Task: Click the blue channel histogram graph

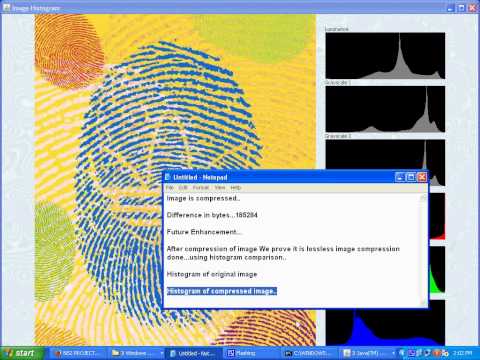Action: [x=385, y=327]
